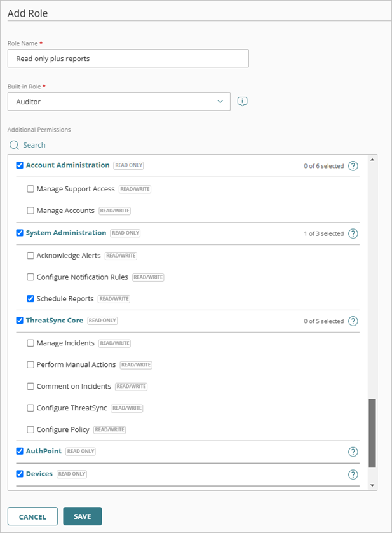Tick the Configure Policy checkbox
Viewport: 392px width, 533px height.
[x=30, y=429]
